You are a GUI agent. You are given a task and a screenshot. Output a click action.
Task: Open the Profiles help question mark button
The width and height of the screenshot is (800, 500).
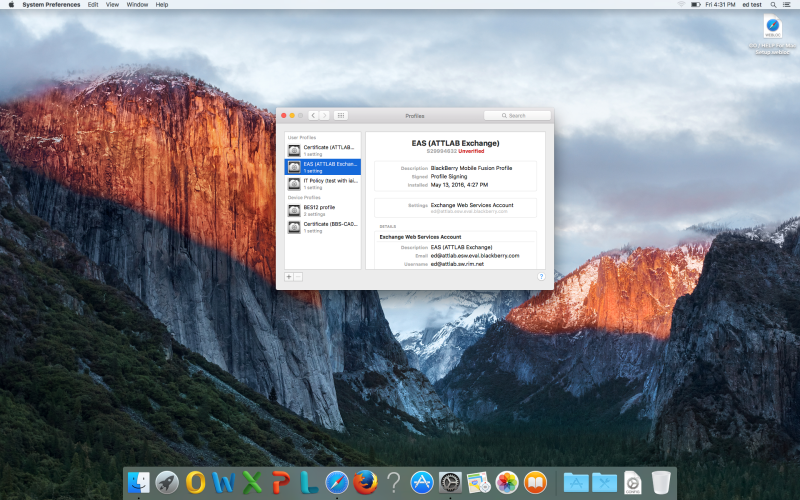(541, 277)
